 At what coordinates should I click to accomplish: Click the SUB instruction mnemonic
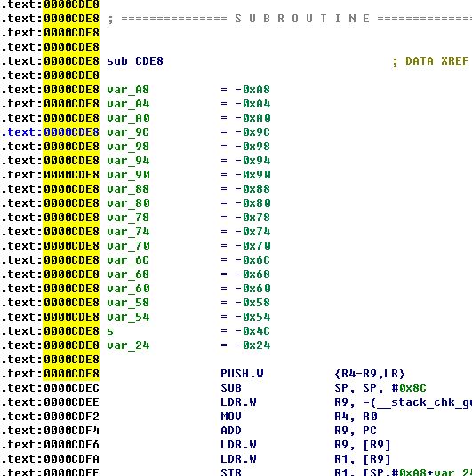231,388
